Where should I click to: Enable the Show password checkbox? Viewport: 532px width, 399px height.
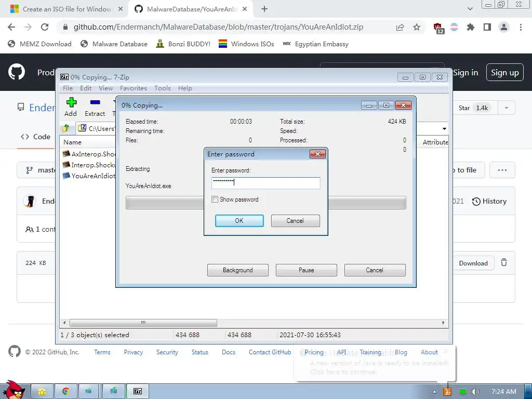[215, 199]
